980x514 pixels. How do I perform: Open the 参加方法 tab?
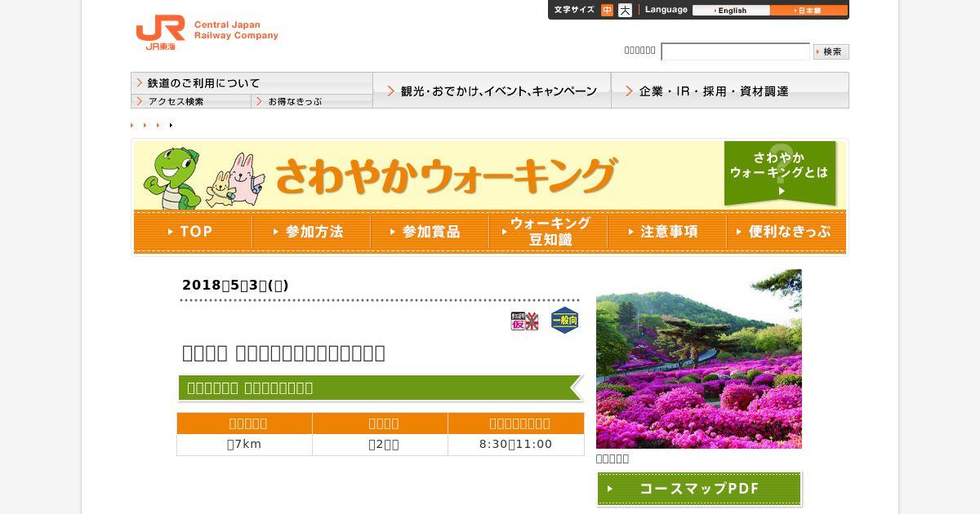click(311, 232)
